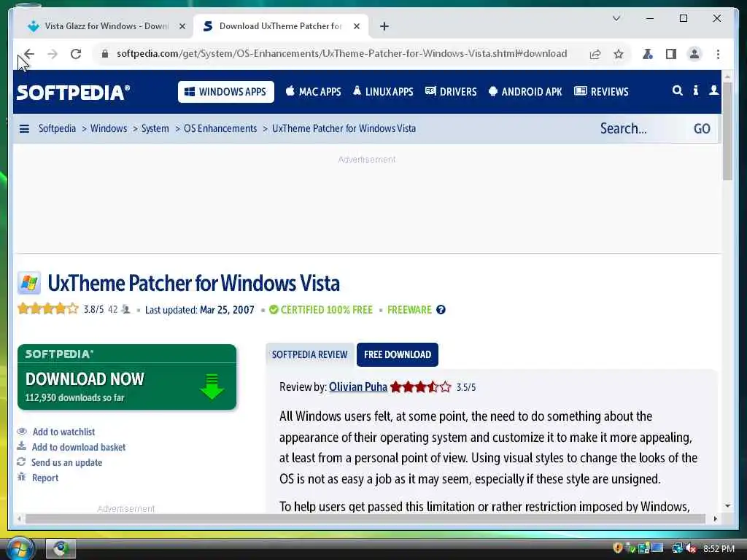747x560 pixels.
Task: Open the Chrome three-dot menu
Action: (718, 54)
